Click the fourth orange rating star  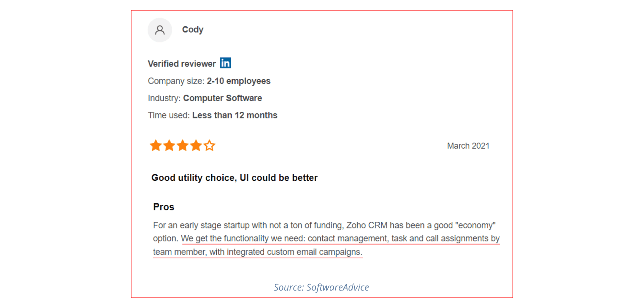(196, 146)
